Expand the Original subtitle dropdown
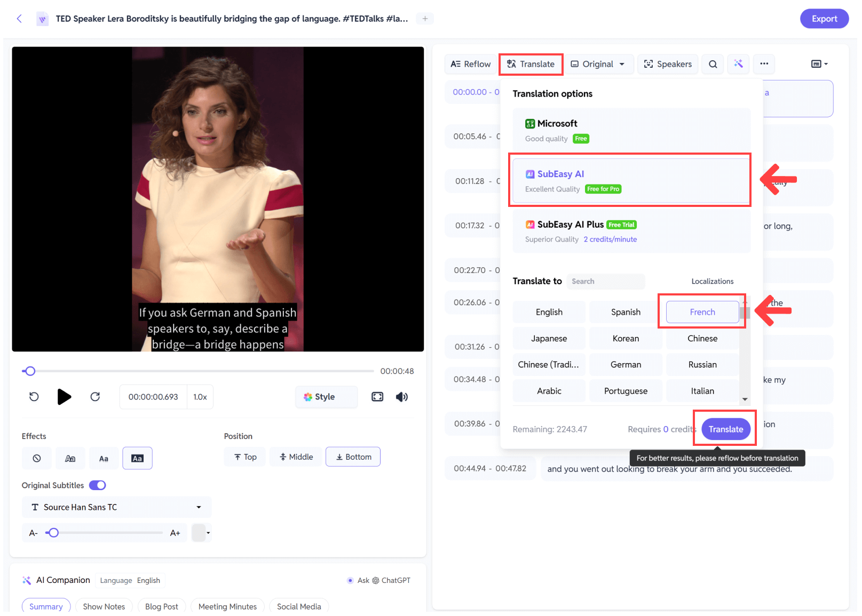862x616 pixels. (x=598, y=64)
